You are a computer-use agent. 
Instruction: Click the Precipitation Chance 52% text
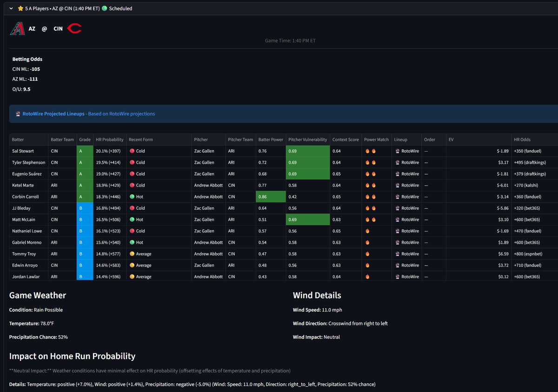[x=39, y=337]
